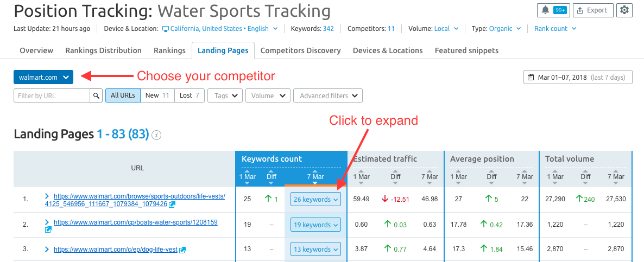Expand the boats-water-sports URL row chevron

coord(47,222)
